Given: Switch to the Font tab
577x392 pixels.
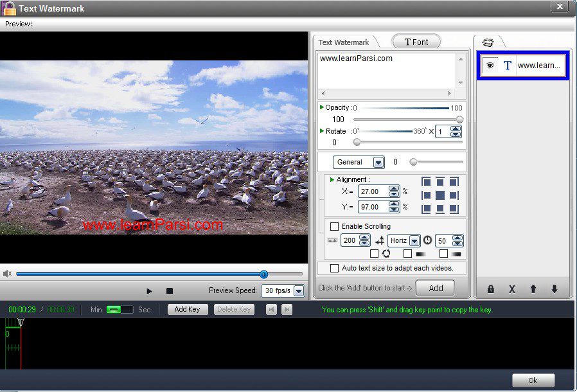Looking at the screenshot, I should point(416,42).
